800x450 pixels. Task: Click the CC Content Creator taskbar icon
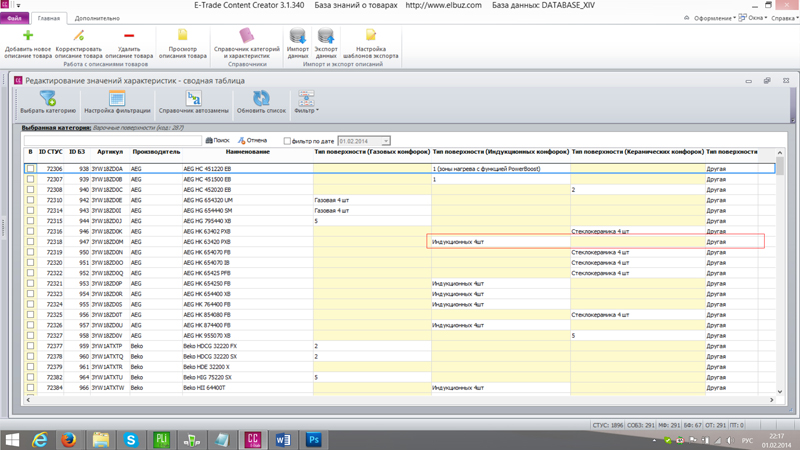[x=253, y=440]
